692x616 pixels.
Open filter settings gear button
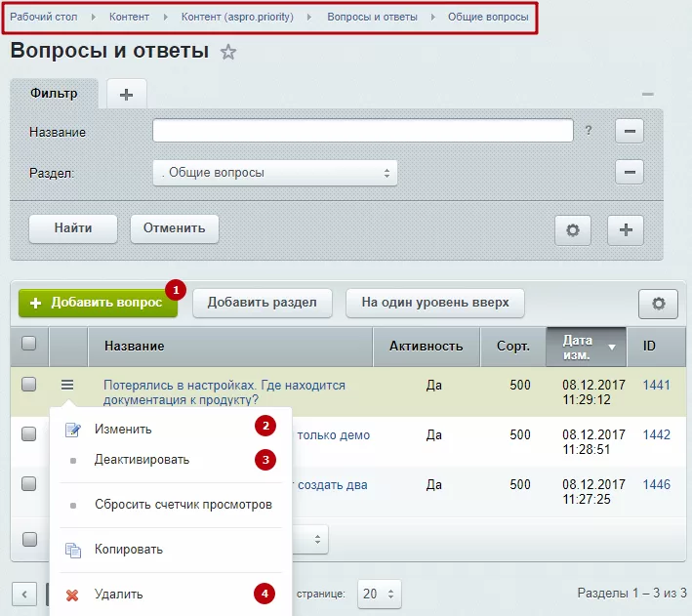pyautogui.click(x=572, y=230)
